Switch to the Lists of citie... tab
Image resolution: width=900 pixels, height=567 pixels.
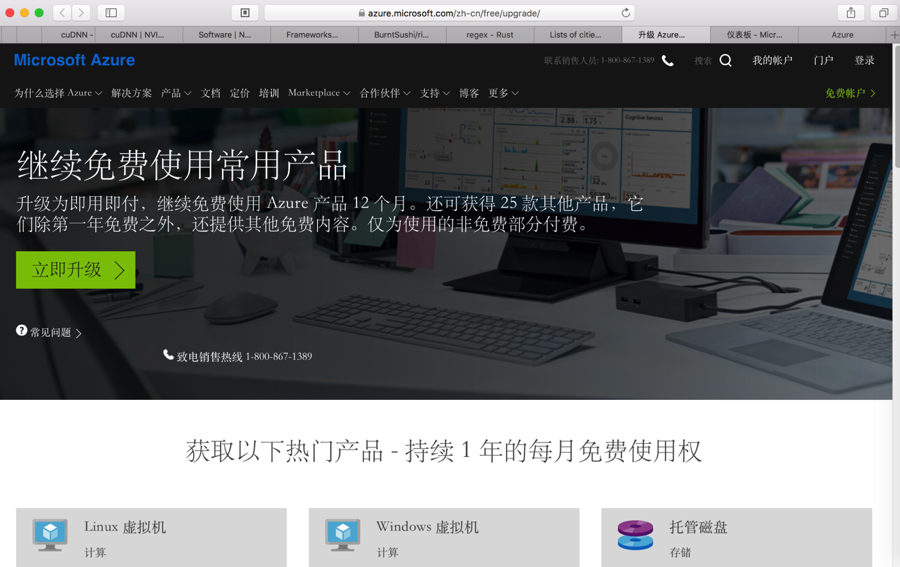click(576, 35)
